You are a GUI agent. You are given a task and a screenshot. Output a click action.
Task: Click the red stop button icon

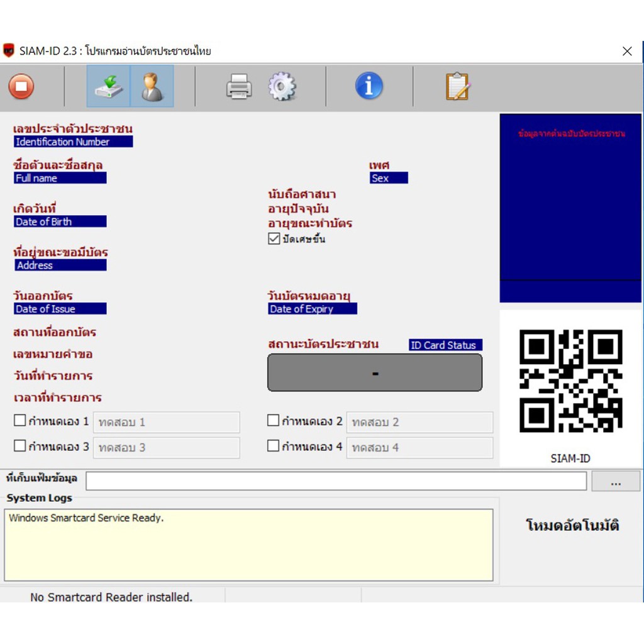(x=21, y=86)
